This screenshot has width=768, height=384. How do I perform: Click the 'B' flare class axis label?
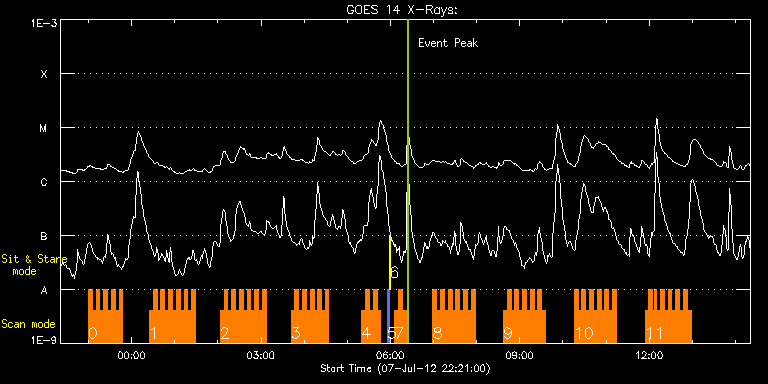tap(44, 236)
